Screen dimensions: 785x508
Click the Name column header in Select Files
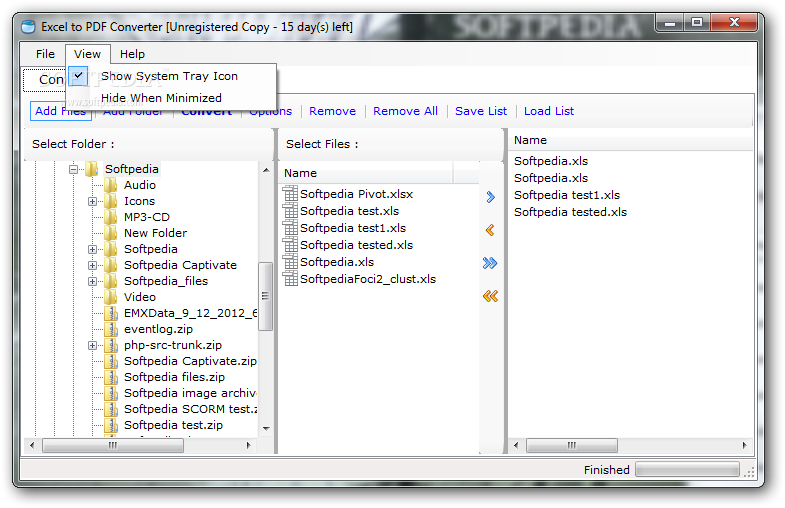click(366, 173)
